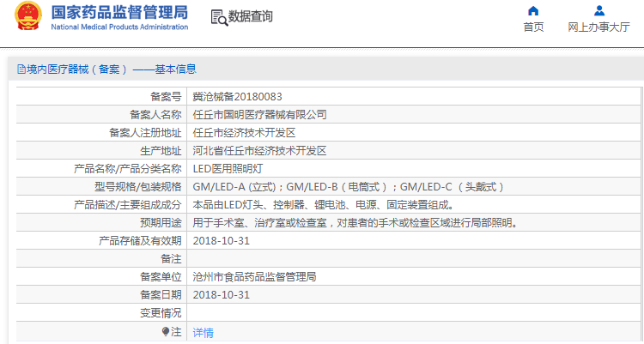Open the 数据查询 page title
Image resolution: width=644 pixels, height=344 pixels.
tap(251, 17)
